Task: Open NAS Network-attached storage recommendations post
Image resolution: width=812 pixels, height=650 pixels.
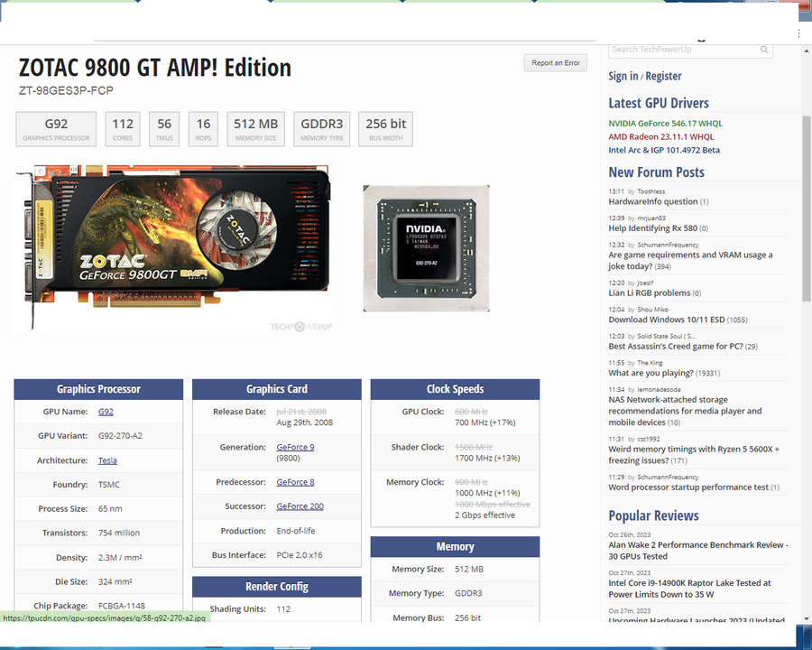Action: [685, 411]
